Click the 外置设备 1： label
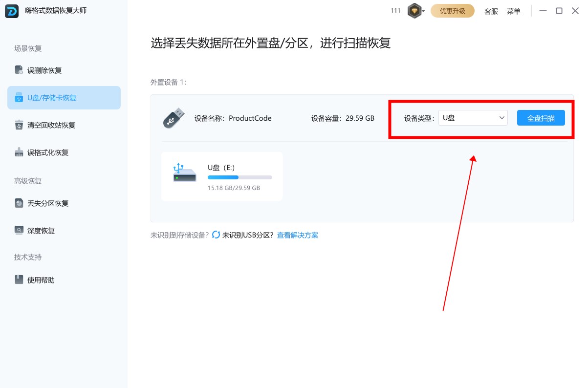The image size is (588, 388). (169, 82)
